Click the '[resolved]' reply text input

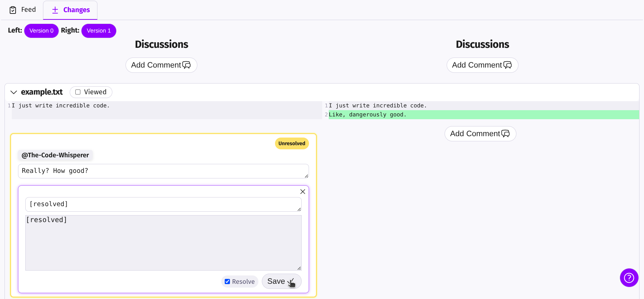pyautogui.click(x=163, y=204)
